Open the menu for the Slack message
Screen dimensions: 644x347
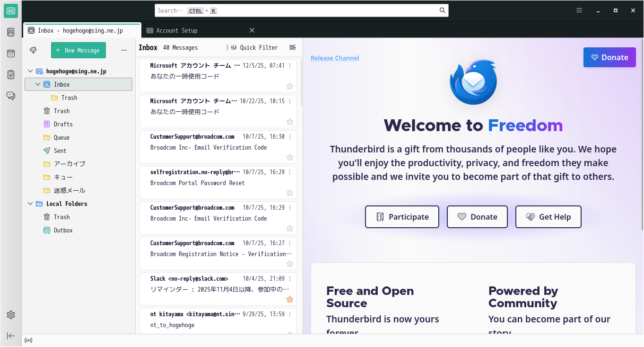290,279
